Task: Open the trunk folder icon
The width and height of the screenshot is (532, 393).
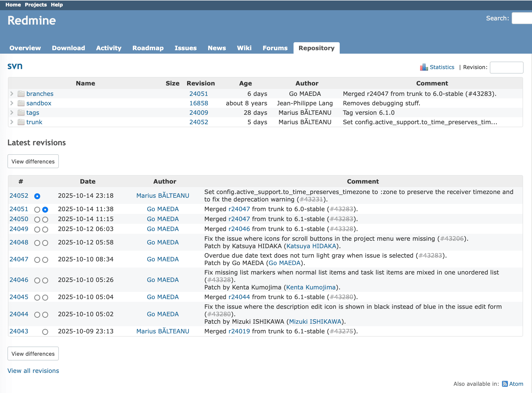Action: 21,122
